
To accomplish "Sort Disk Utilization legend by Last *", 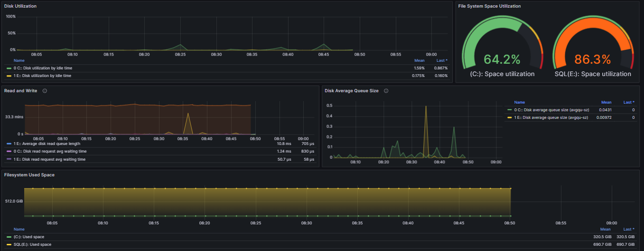I will [442, 60].
